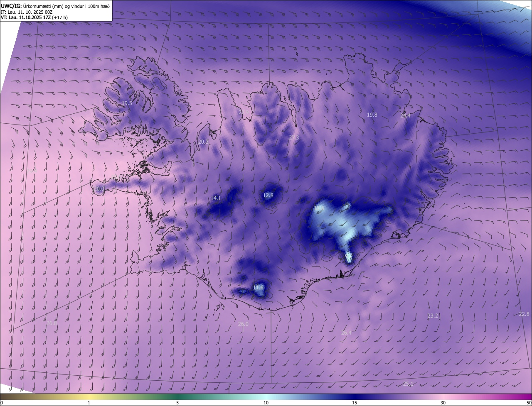
Task: Click the 20.0 value label
Action: pos(99,188)
